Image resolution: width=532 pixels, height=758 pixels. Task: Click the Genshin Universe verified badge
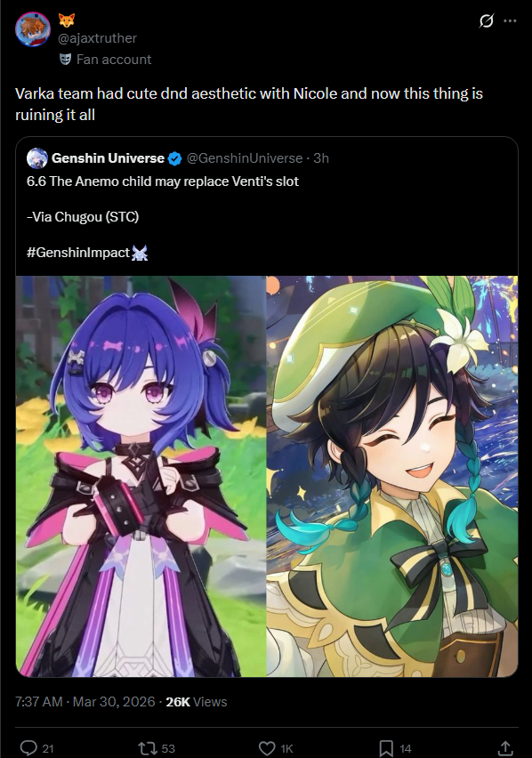(175, 158)
